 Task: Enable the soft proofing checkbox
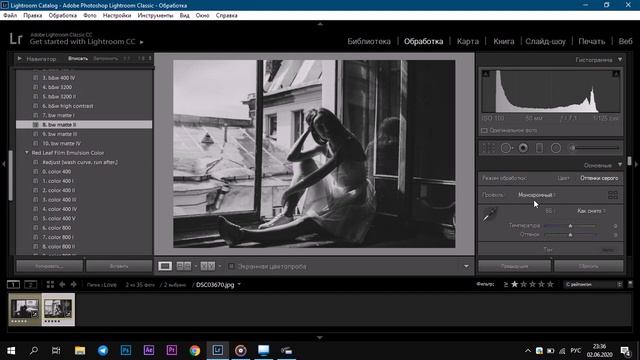click(231, 266)
